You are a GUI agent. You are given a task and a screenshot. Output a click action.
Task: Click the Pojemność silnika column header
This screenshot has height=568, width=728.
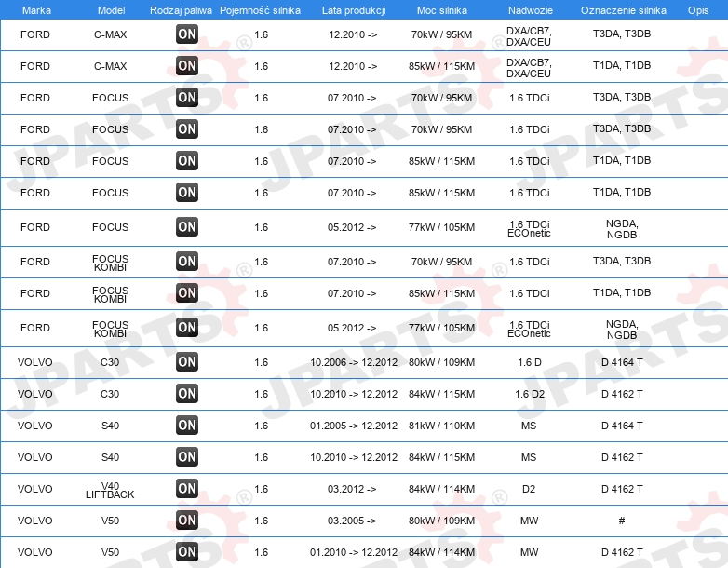(x=260, y=10)
